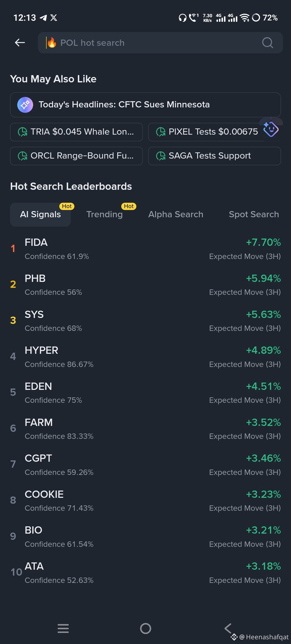Viewport: 291px width, 644px height.
Task: Tap the Android back chevron icon
Action: tap(228, 628)
